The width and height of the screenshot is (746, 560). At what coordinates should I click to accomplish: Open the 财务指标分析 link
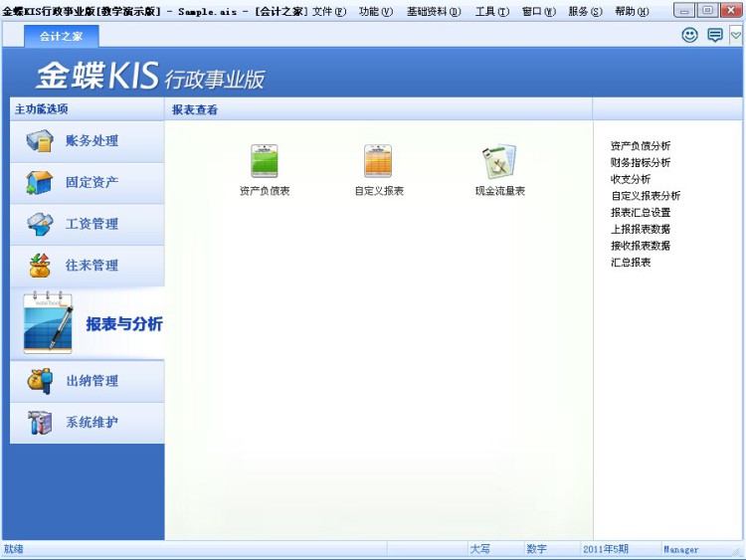pyautogui.click(x=640, y=162)
